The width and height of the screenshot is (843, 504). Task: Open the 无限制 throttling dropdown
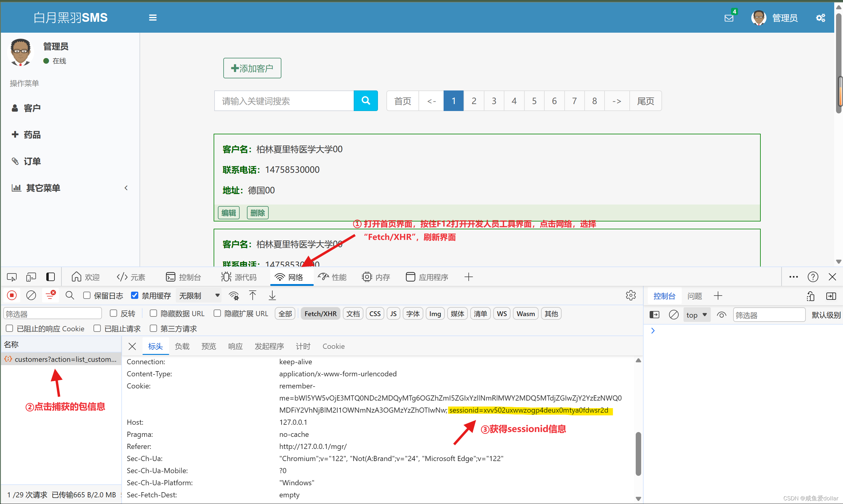pyautogui.click(x=199, y=296)
